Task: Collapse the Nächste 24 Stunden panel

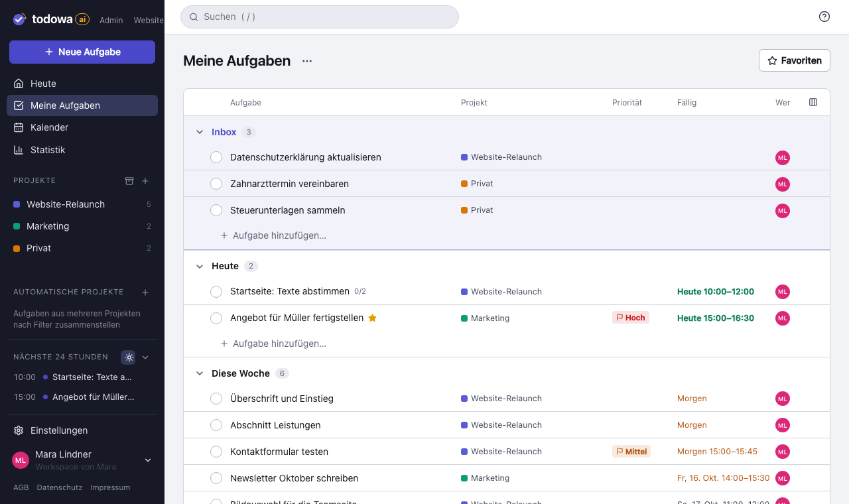Action: (145, 357)
